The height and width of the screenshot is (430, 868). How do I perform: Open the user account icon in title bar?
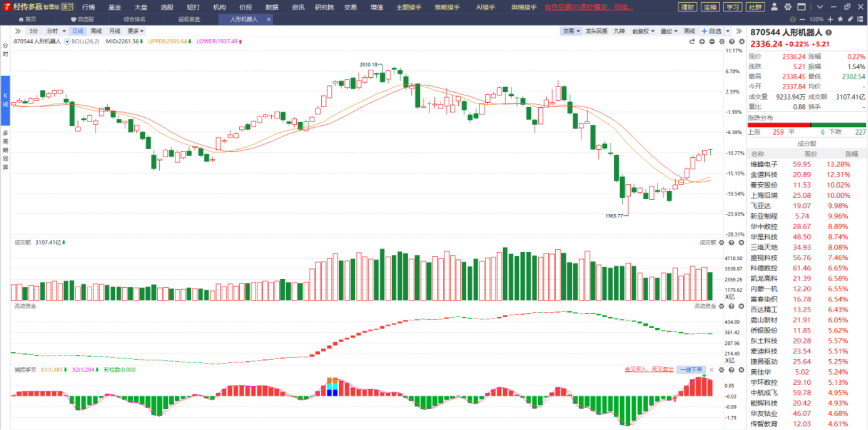pyautogui.click(x=774, y=7)
